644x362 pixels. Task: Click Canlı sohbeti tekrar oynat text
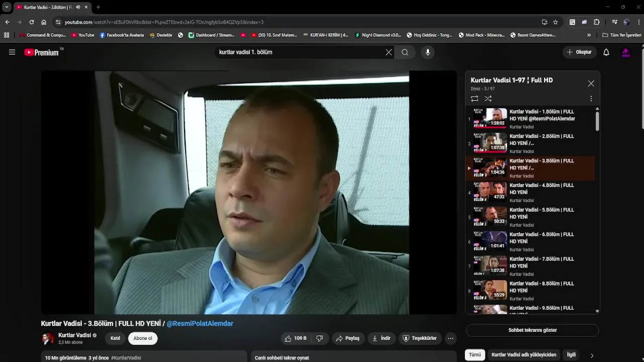click(282, 358)
